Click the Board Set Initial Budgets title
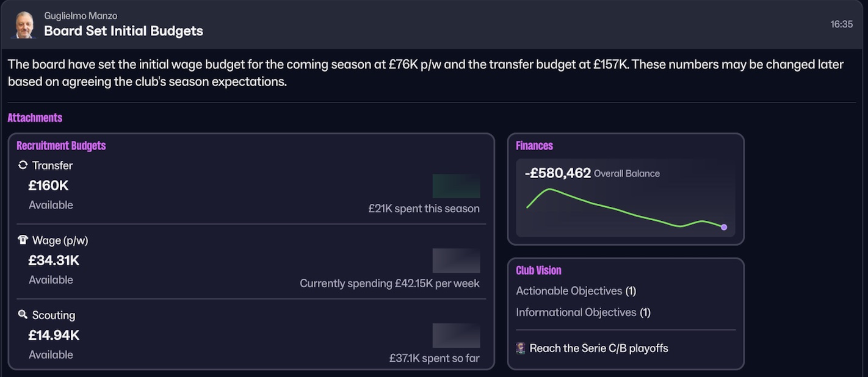 pyautogui.click(x=123, y=31)
